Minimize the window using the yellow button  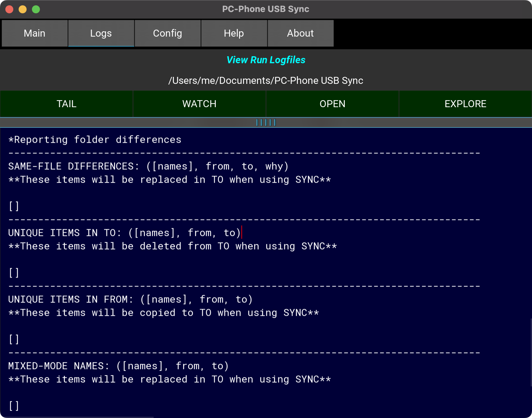[23, 9]
